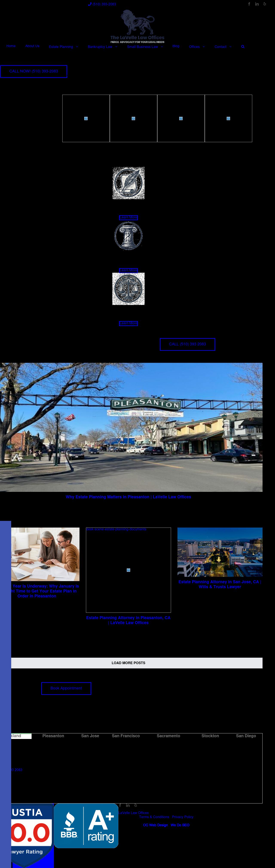The width and height of the screenshot is (275, 868).
Task: Open the Blog menu item
Action: pos(176,46)
